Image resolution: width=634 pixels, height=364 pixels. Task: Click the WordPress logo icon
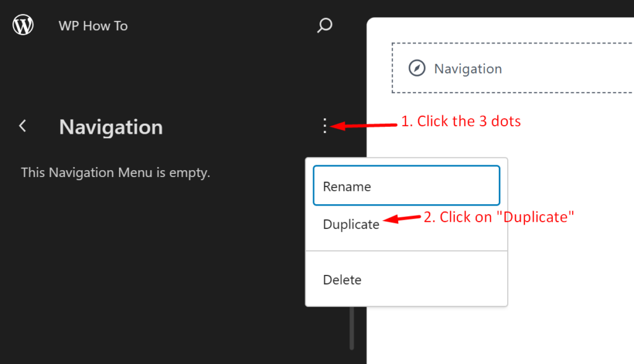point(23,25)
